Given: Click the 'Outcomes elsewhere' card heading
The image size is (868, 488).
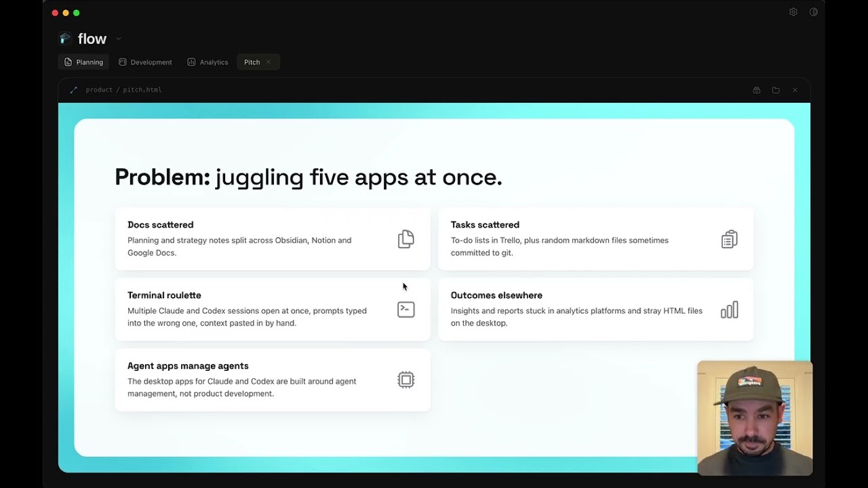Looking at the screenshot, I should point(497,295).
